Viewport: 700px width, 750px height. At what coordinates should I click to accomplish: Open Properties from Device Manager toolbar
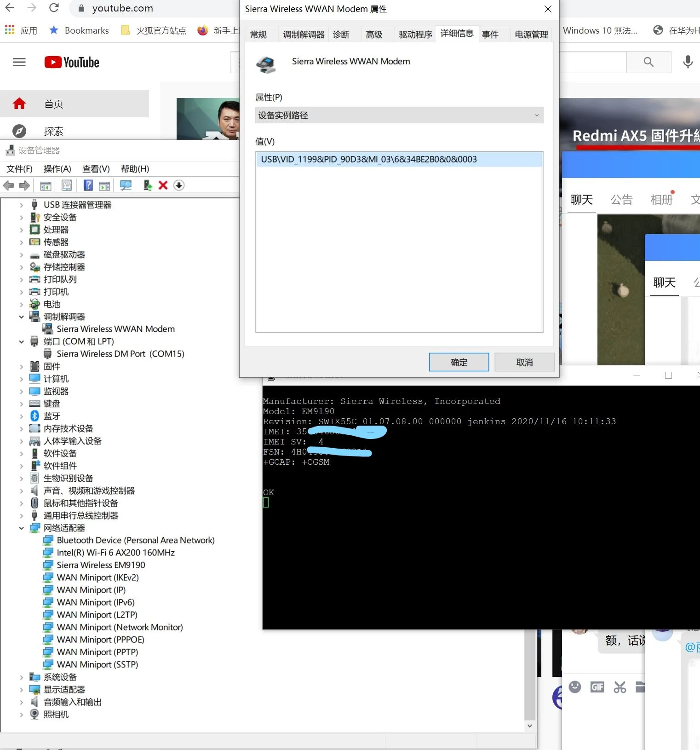coord(67,185)
